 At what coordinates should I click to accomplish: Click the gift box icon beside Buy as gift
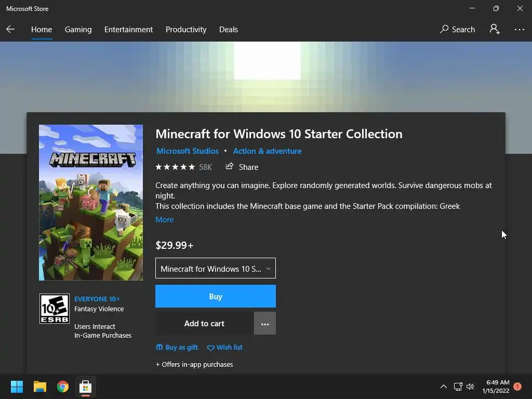(159, 347)
